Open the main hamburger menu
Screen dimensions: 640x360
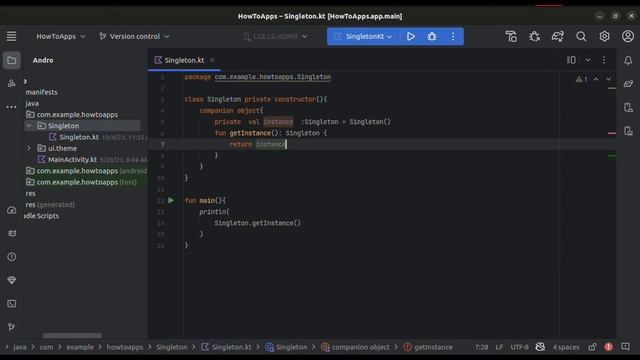[x=11, y=36]
